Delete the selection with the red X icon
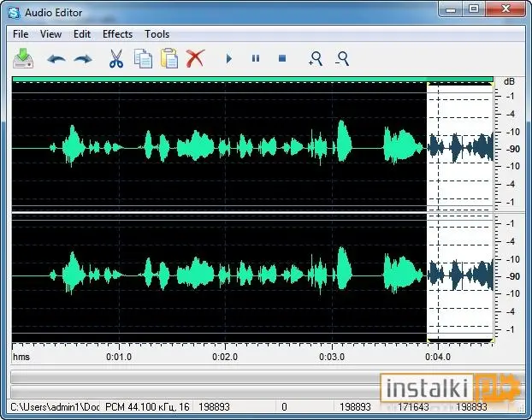Image resolution: width=532 pixels, height=420 pixels. click(195, 58)
